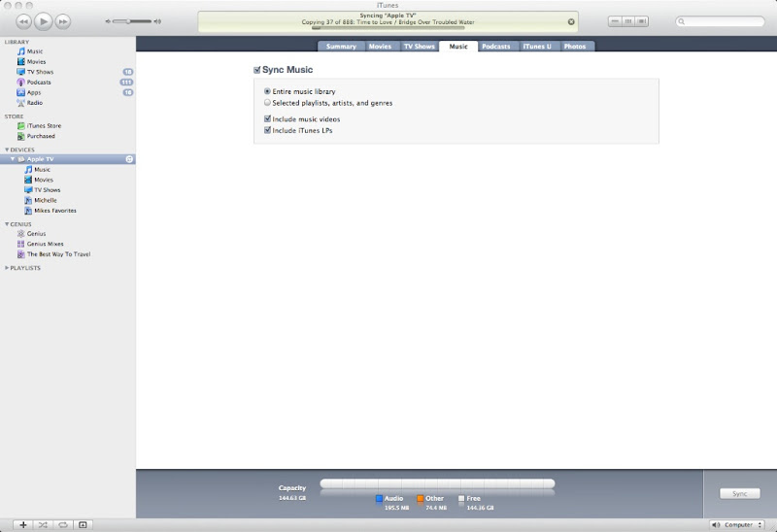The image size is (777, 532).
Task: Switch to the iTunes U tab
Action: tap(537, 46)
